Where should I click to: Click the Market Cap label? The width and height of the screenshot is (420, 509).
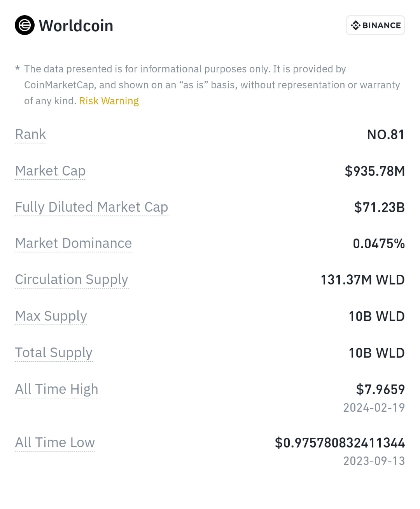coord(50,171)
